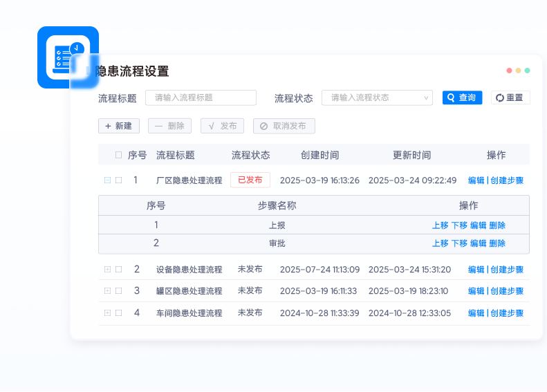Click the checkmark 发布 toolbar button
547x392 pixels.
coord(222,126)
